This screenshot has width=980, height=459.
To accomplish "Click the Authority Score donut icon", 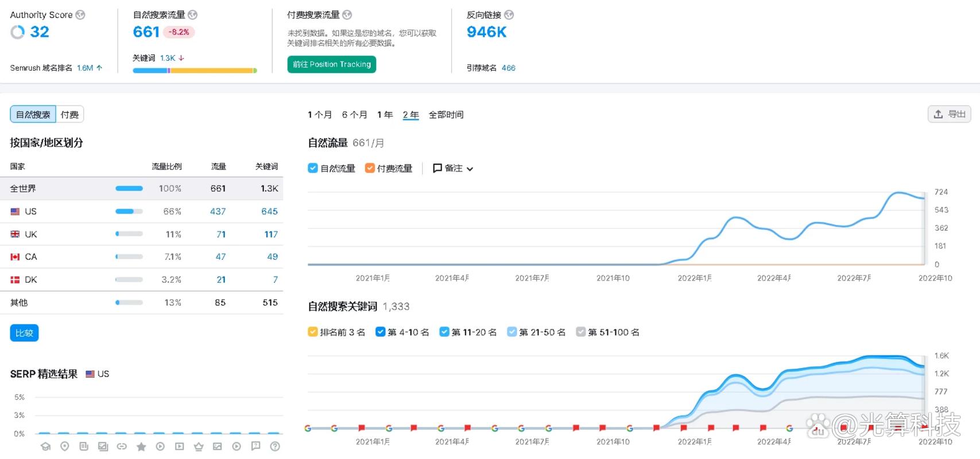I will 18,32.
